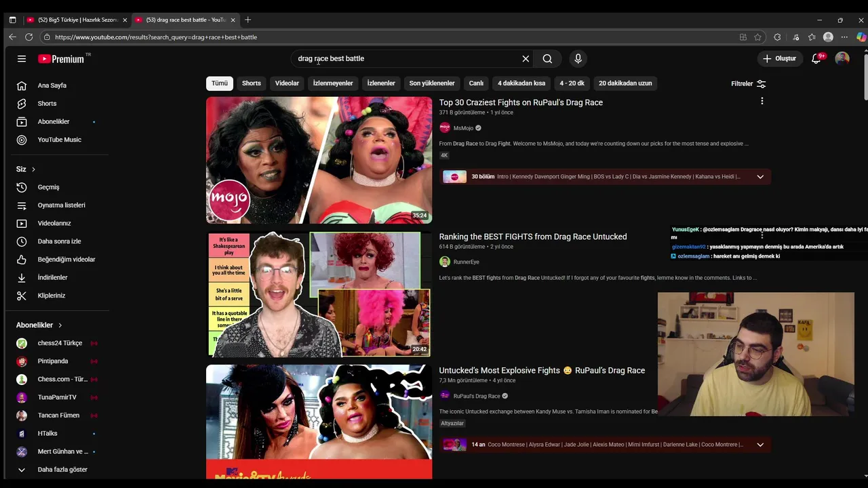Open the notifications bell
868x488 pixels.
(816, 59)
